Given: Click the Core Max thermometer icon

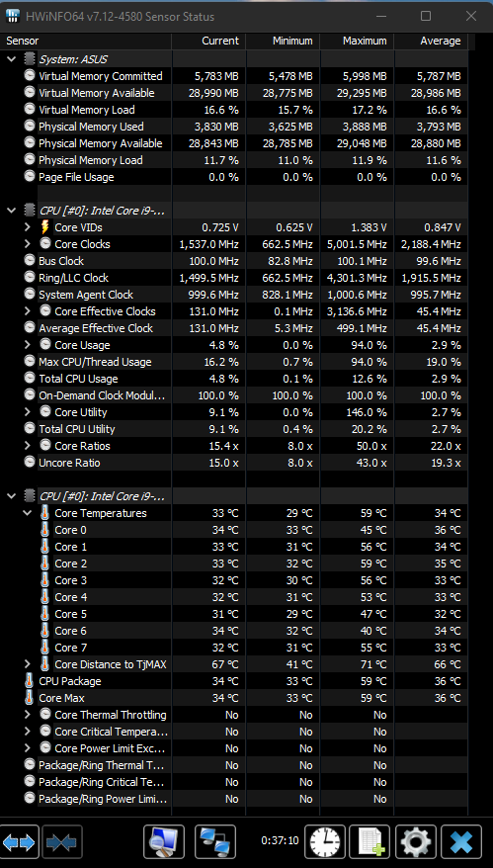Looking at the screenshot, I should point(29,698).
